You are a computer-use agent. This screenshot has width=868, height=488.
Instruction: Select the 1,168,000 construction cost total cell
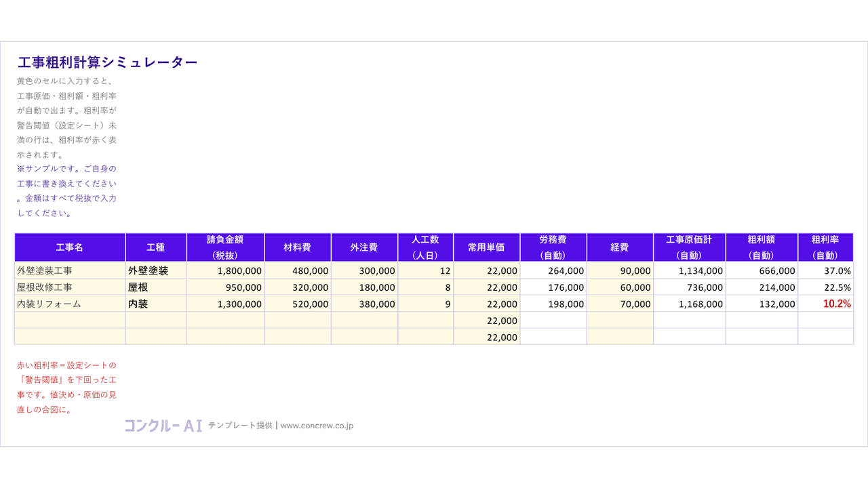click(690, 304)
